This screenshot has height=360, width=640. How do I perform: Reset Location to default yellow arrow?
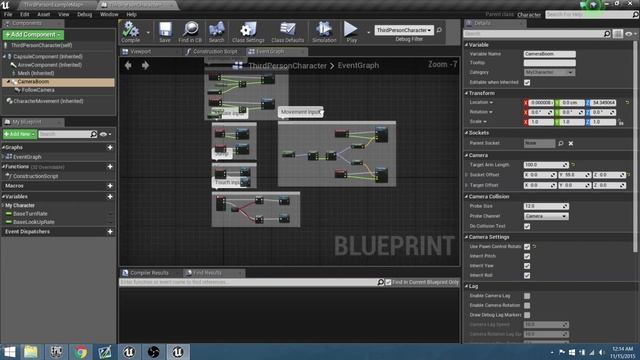click(627, 102)
